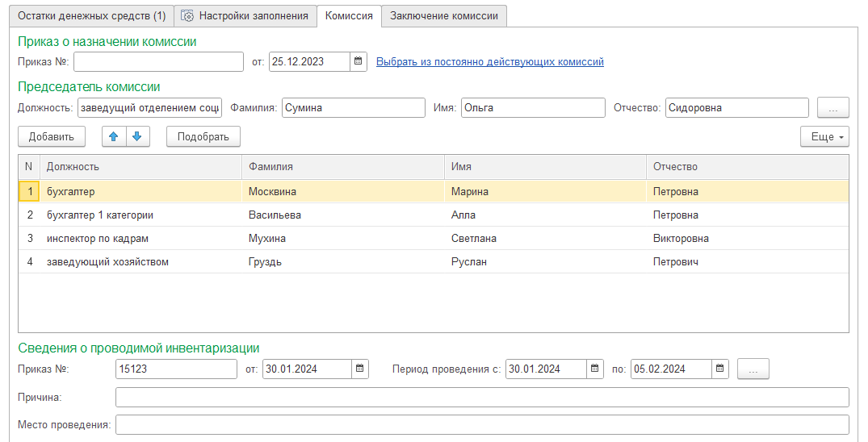Click name cell Марина
The height and width of the screenshot is (442, 868).
point(545,191)
